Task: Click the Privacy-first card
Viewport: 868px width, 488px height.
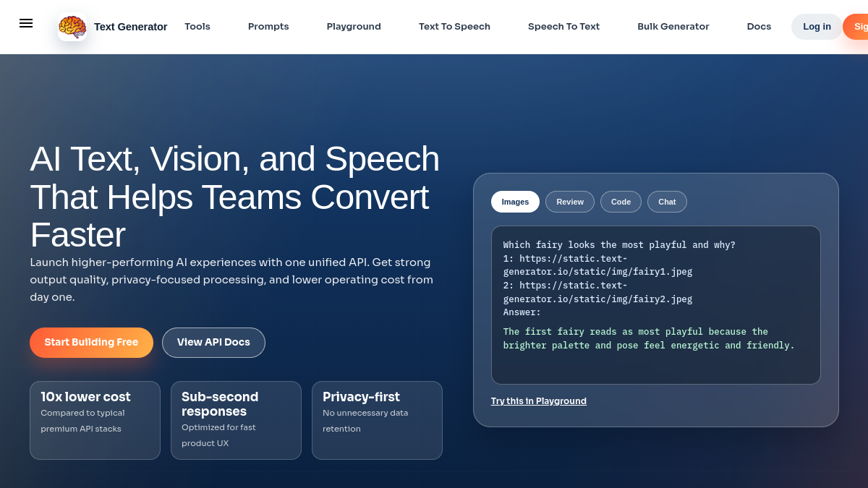Action: (377, 420)
